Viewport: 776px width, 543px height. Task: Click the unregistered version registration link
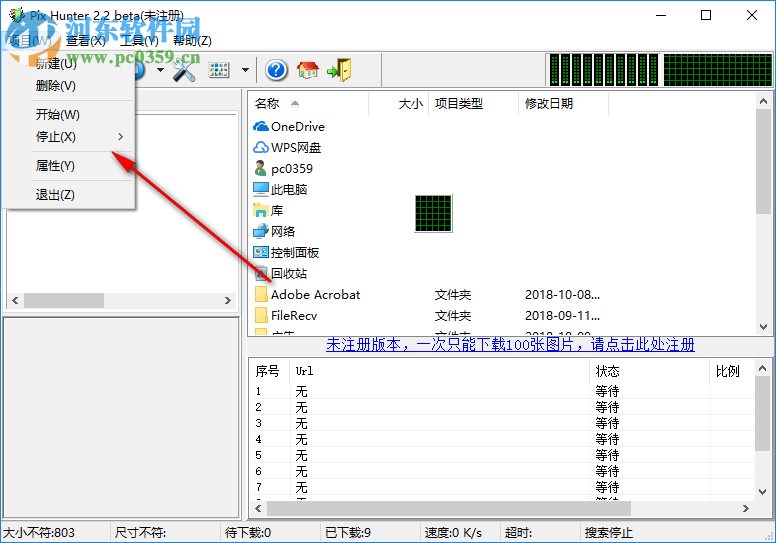[510, 345]
